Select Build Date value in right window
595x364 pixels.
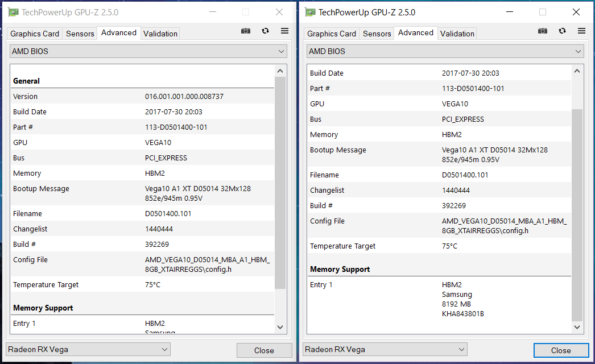(x=470, y=73)
